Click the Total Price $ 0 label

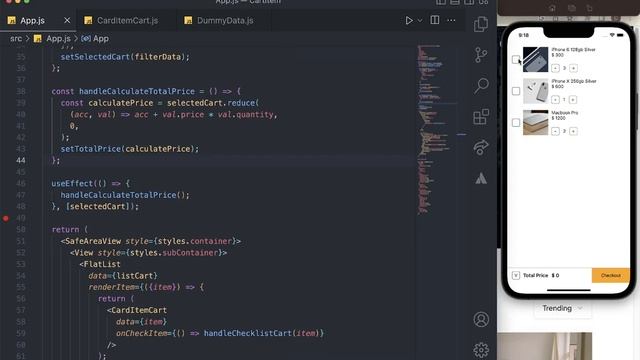541,276
